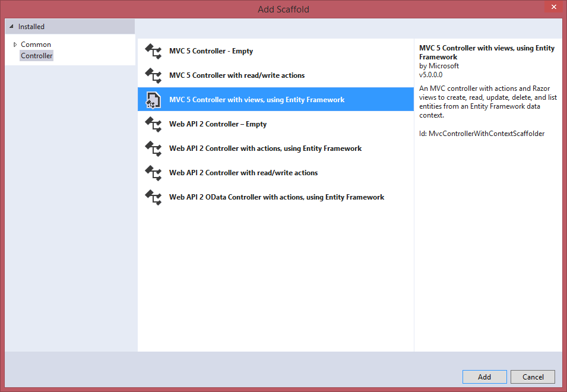Click the Add button
Screen dimensions: 567x392
point(484,377)
